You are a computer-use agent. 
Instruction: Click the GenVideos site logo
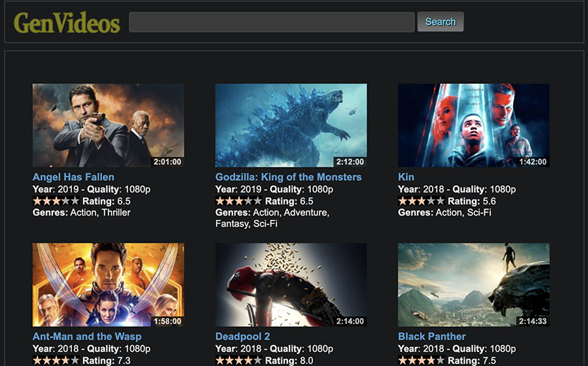coord(67,23)
